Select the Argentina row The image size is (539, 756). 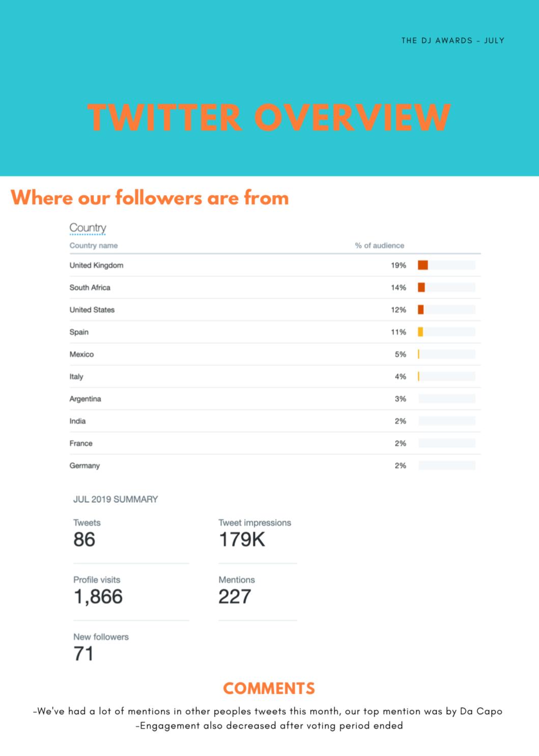(275, 399)
